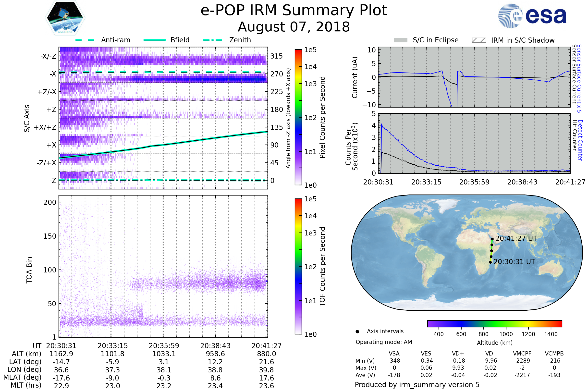Click the Pixel Counts per Second colorbar

click(298, 117)
